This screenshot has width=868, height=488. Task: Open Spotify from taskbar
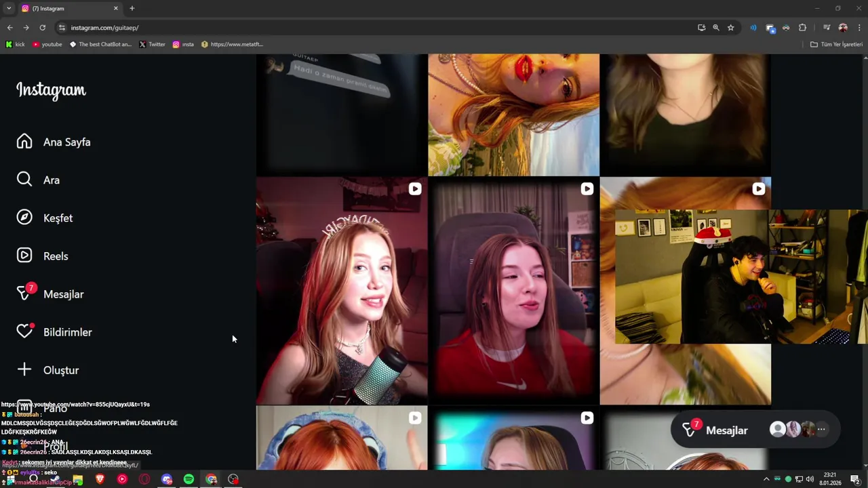pos(189,479)
